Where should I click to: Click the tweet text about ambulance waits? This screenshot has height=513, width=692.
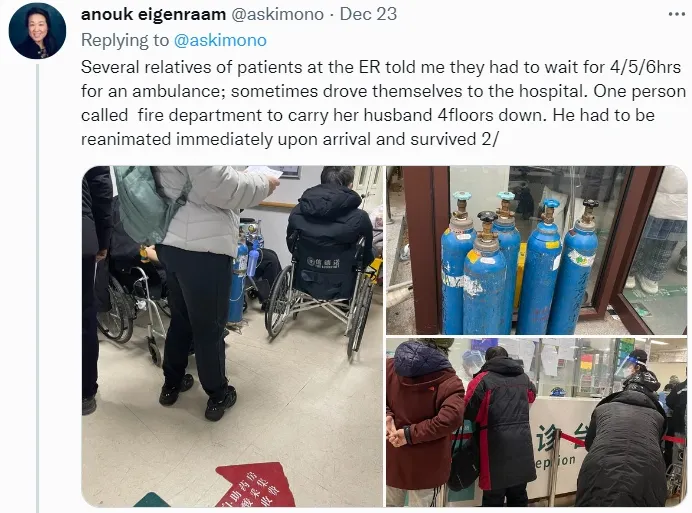click(383, 103)
